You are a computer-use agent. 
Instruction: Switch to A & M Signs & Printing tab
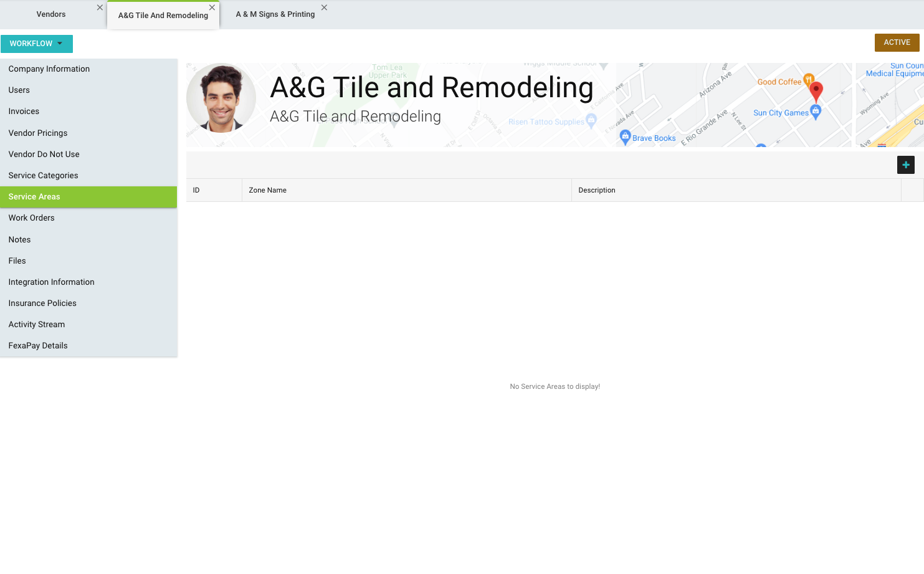pyautogui.click(x=275, y=14)
